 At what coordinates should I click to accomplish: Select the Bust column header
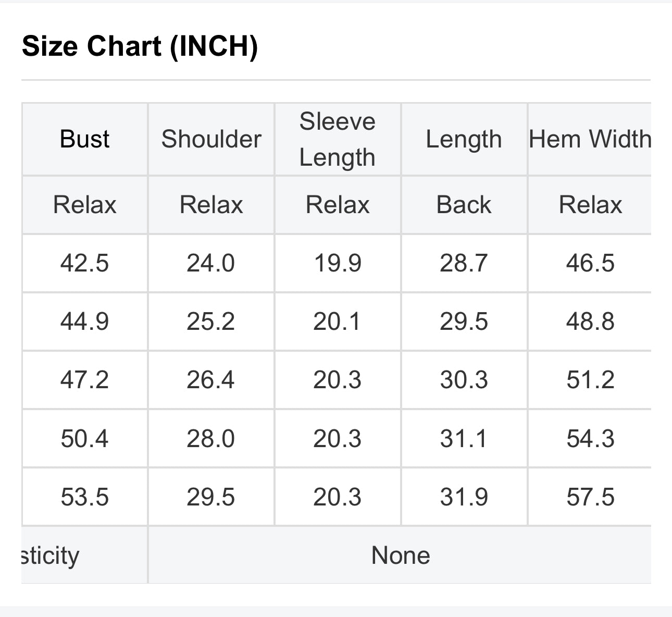click(x=85, y=139)
